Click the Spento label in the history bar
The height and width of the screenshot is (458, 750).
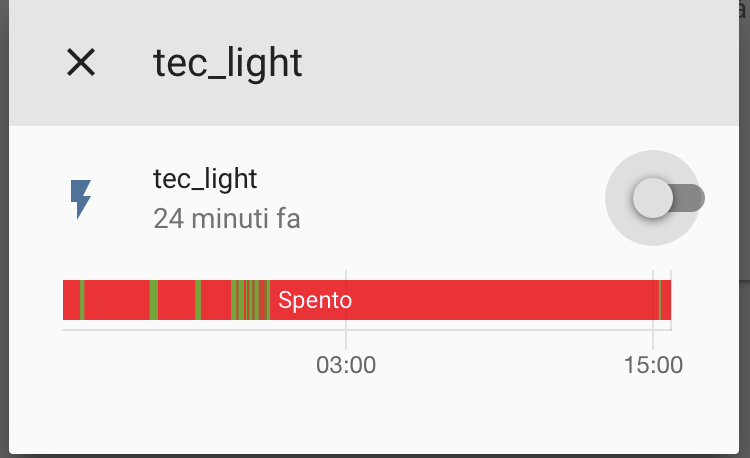click(x=315, y=300)
